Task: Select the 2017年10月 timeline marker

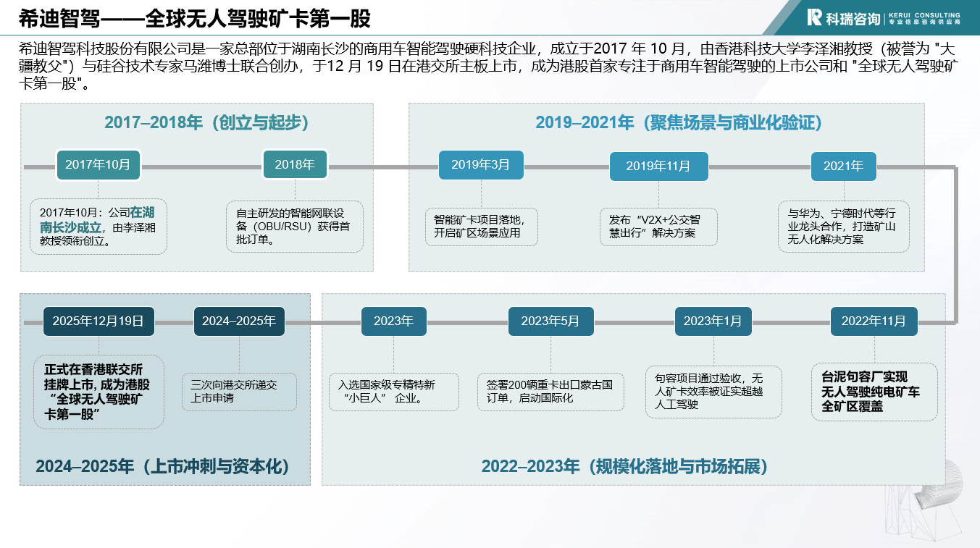Action: (x=98, y=165)
